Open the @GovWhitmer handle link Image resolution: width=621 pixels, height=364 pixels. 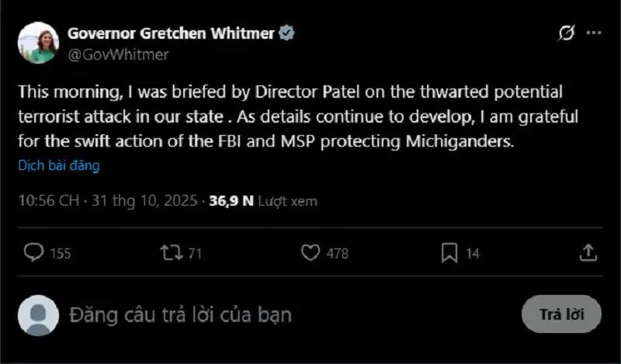point(118,54)
